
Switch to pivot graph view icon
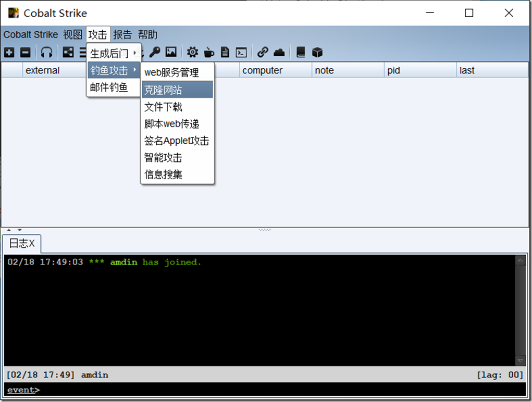coord(68,52)
